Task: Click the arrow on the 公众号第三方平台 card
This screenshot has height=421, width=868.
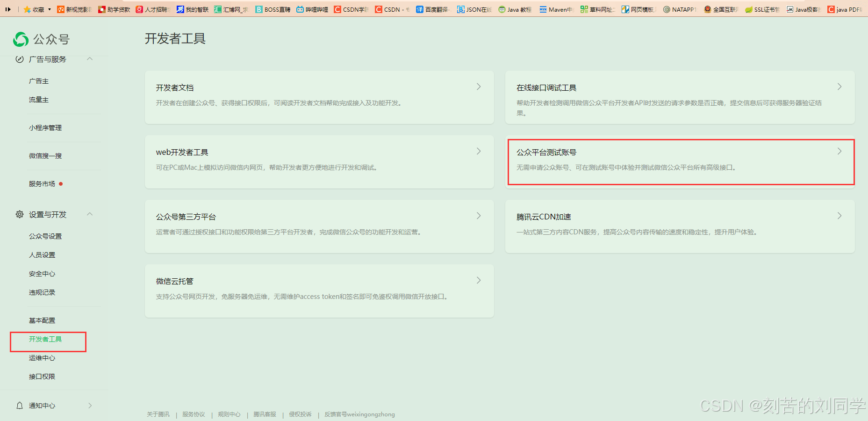Action: coord(479,216)
